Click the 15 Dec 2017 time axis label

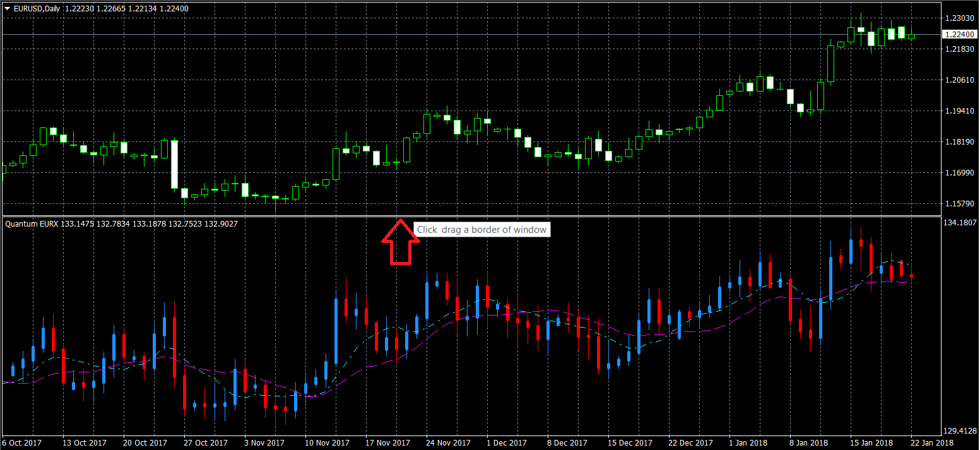(x=630, y=443)
